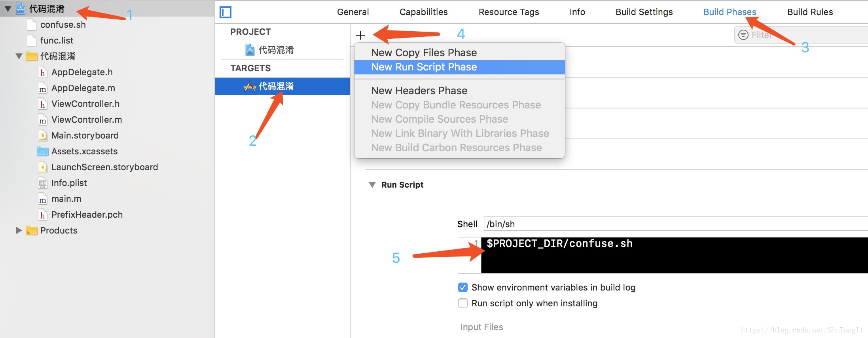Viewport: 868px width, 338px height.
Task: Click the PrefixHeader.pch file icon
Action: coord(43,215)
